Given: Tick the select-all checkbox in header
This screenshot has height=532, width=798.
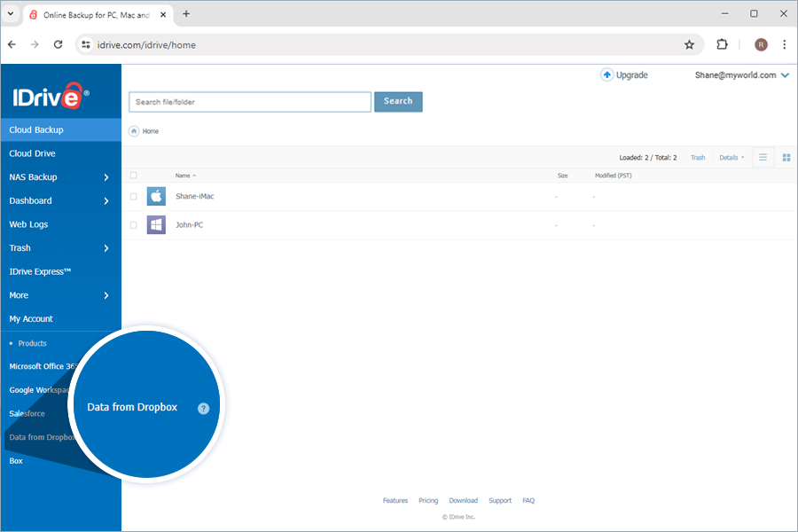Looking at the screenshot, I should click(x=133, y=176).
